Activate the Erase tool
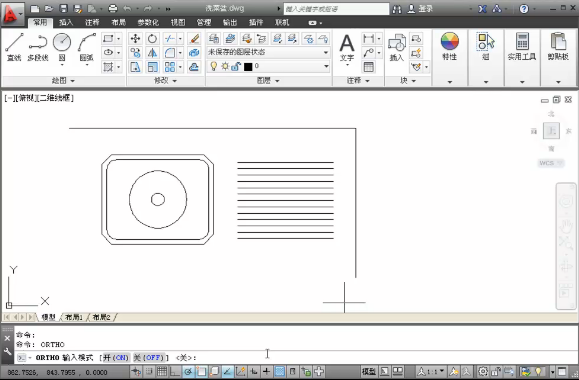 coord(194,38)
